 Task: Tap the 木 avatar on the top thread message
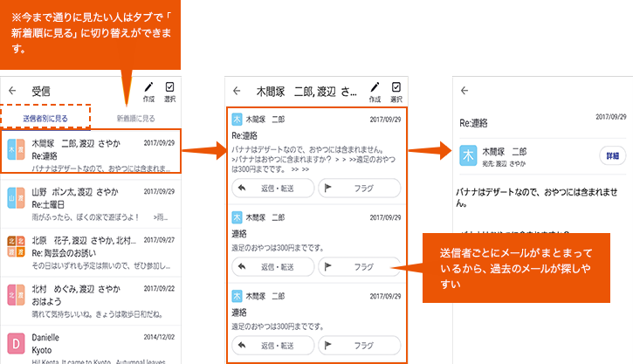[x=237, y=119]
